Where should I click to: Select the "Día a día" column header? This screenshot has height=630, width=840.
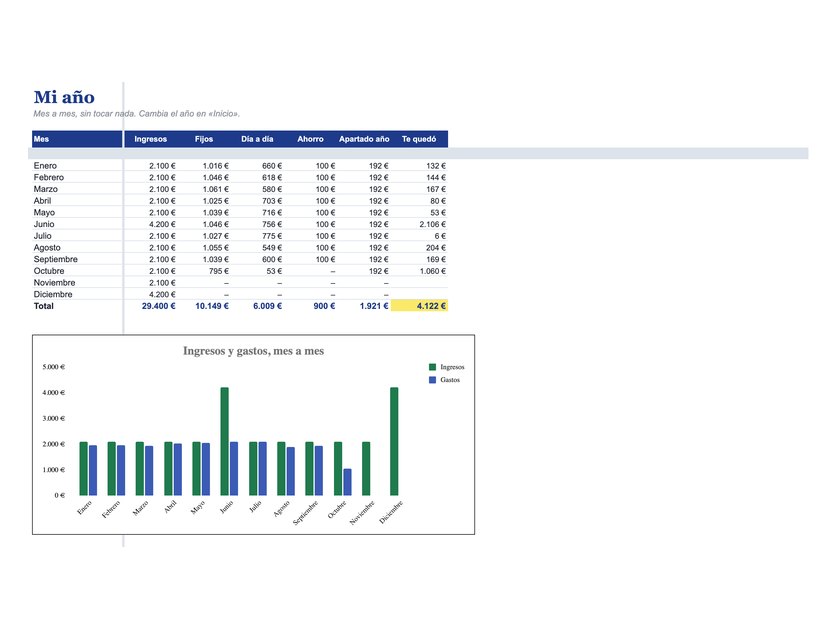(x=257, y=139)
